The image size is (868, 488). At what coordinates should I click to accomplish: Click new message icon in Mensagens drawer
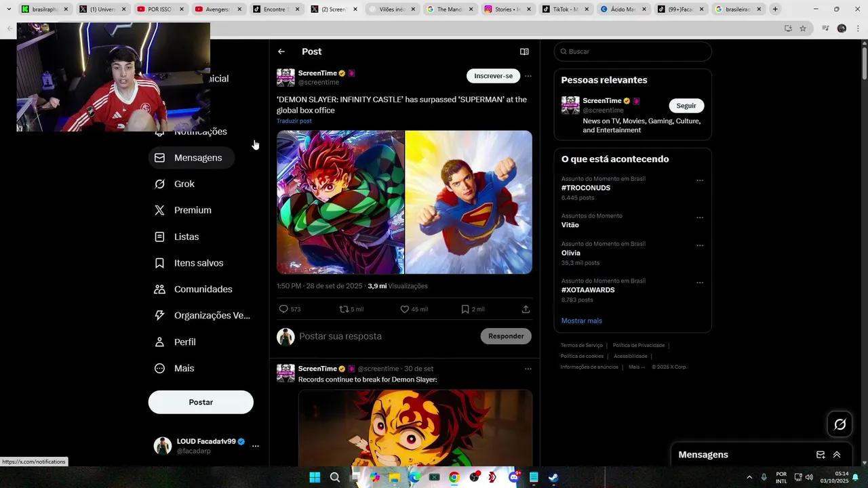(821, 455)
